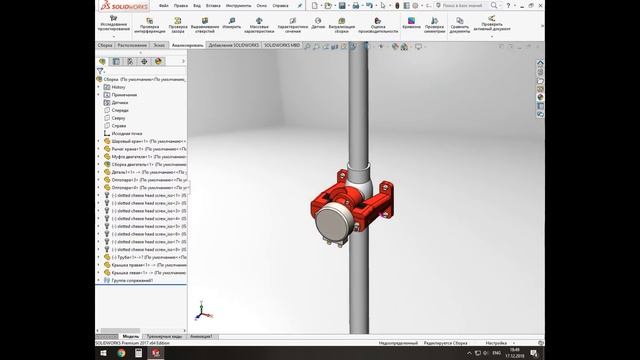
Task: Expand Шаровый кран<1> component node
Action: tap(98, 141)
